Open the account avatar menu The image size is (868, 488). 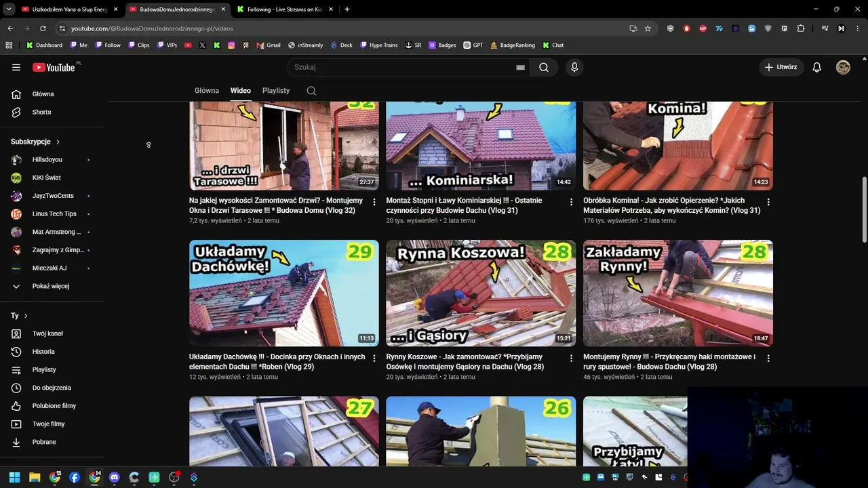pyautogui.click(x=843, y=67)
